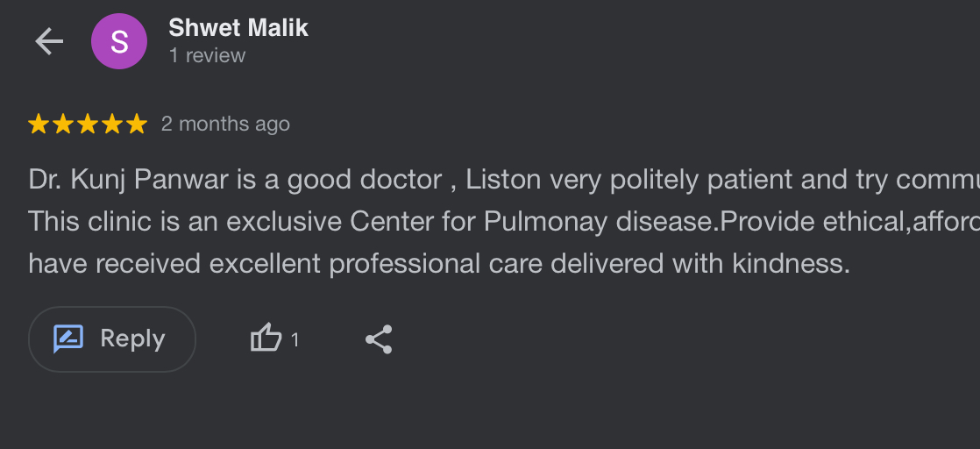Reply to Shwet Malik's review
This screenshot has width=980, height=449.
[112, 339]
